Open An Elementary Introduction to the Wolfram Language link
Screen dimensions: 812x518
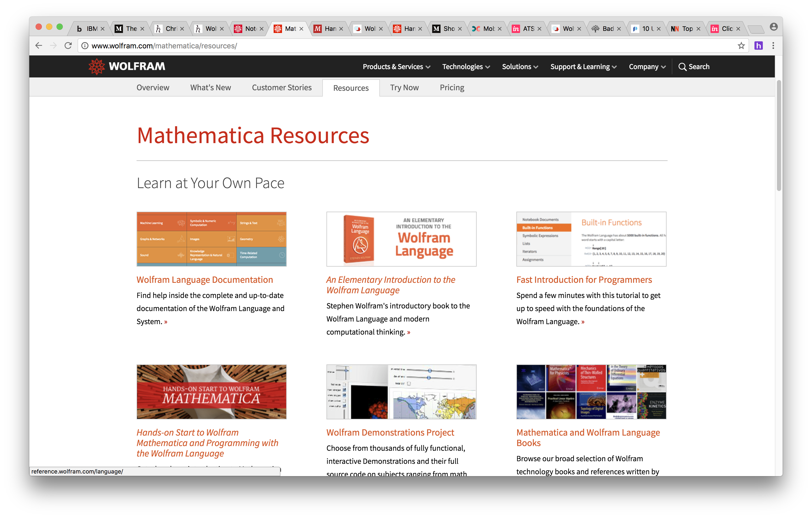[x=391, y=285]
